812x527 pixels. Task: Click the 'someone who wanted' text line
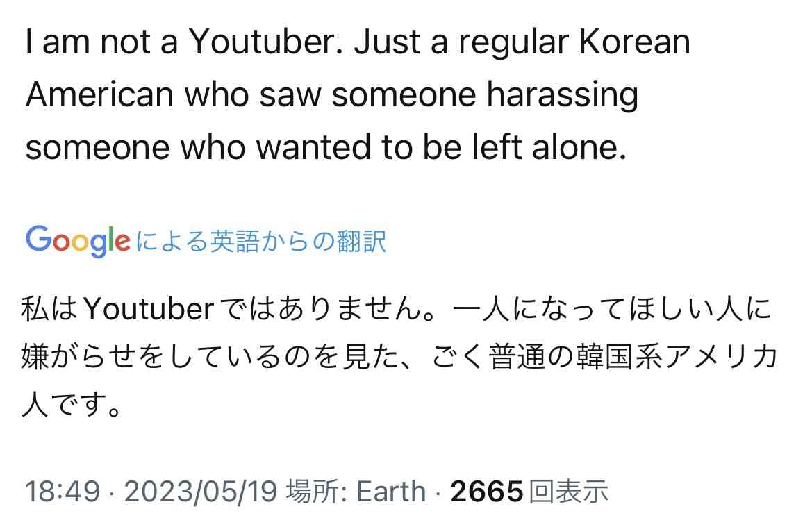tap(198, 147)
